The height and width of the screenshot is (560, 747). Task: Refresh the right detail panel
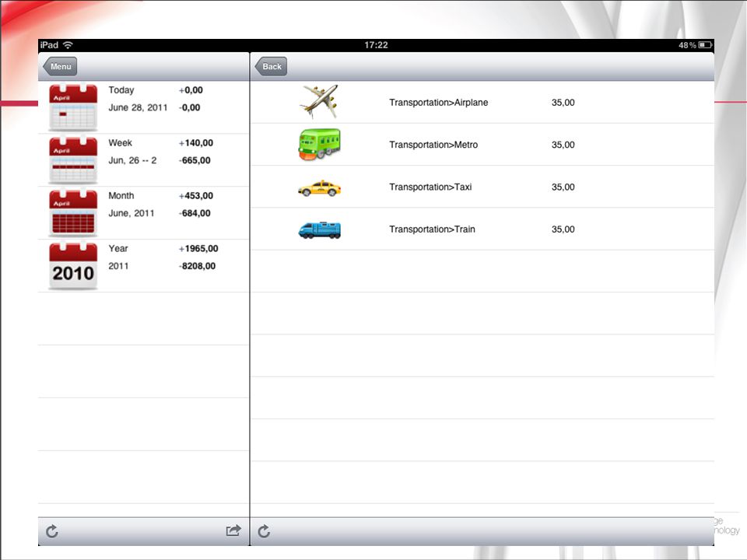[264, 531]
